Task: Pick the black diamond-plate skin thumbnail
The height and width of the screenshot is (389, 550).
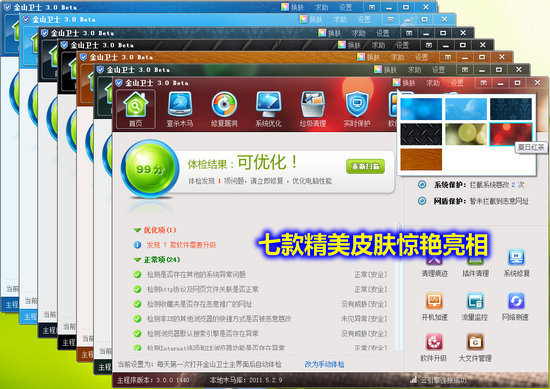Action: tap(421, 134)
